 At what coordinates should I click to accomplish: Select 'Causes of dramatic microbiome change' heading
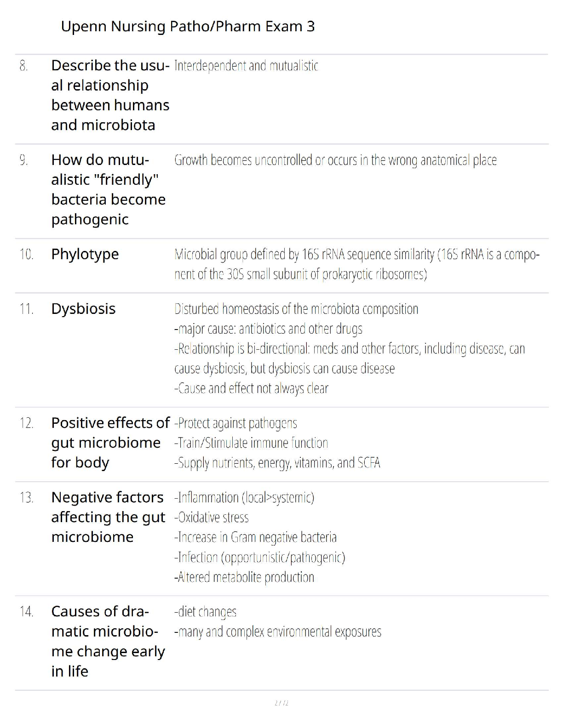(x=108, y=641)
